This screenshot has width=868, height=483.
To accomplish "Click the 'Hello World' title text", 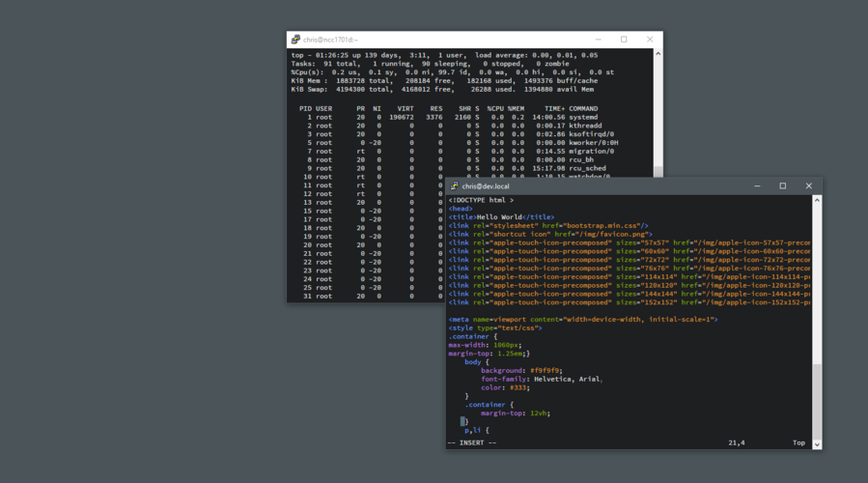I will pos(499,217).
